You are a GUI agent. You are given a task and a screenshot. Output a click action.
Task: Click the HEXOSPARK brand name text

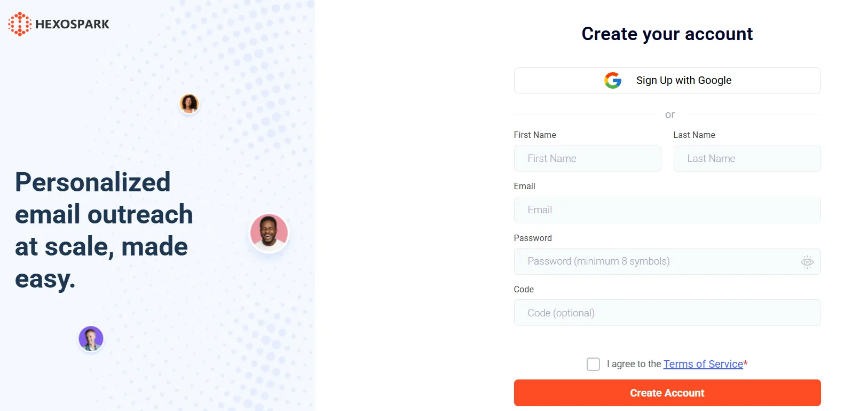[72, 24]
